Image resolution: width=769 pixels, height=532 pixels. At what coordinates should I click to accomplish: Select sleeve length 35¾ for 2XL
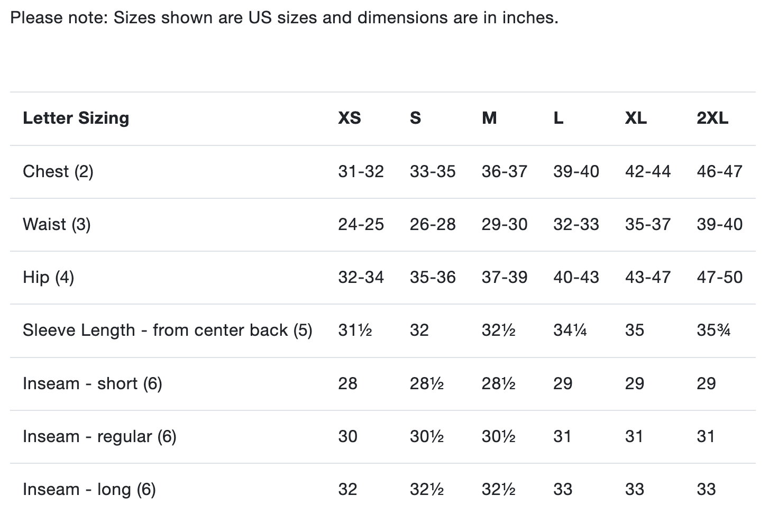[713, 330]
